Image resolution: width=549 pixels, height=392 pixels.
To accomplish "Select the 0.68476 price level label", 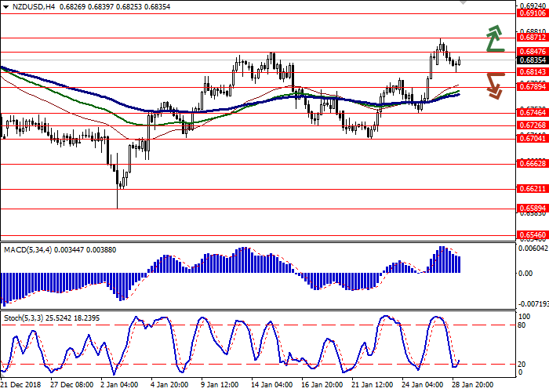I will pyautogui.click(x=532, y=51).
